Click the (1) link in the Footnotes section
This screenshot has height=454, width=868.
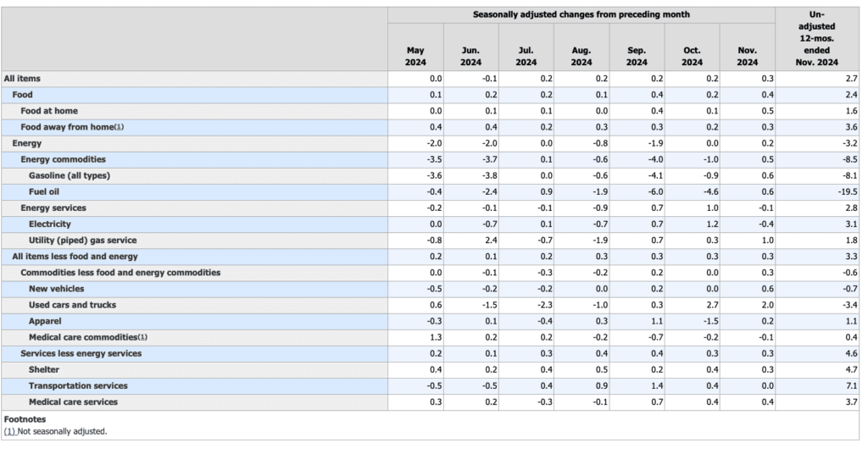(x=9, y=431)
